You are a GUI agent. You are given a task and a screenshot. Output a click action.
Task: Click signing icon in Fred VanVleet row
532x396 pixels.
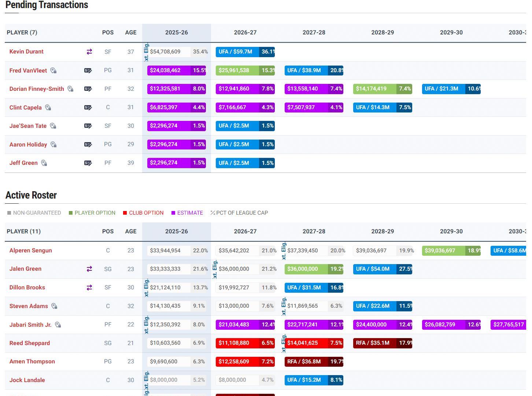[x=88, y=70]
